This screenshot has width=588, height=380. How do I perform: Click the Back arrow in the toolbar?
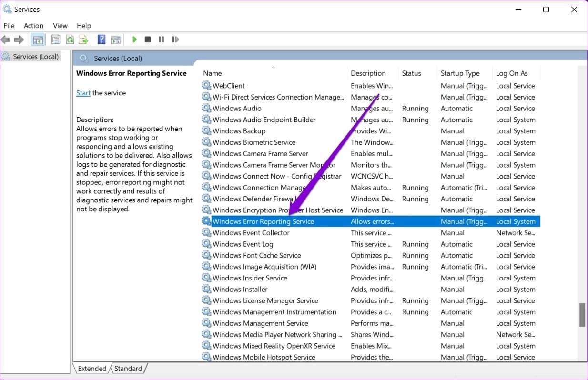pos(6,40)
